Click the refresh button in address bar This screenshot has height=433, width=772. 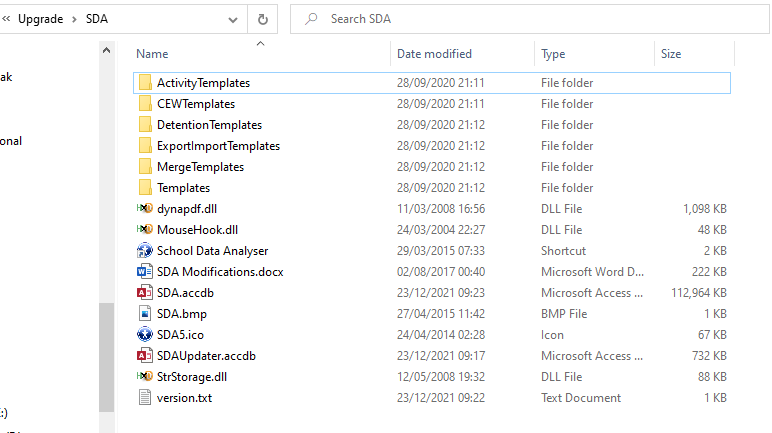[x=262, y=19]
